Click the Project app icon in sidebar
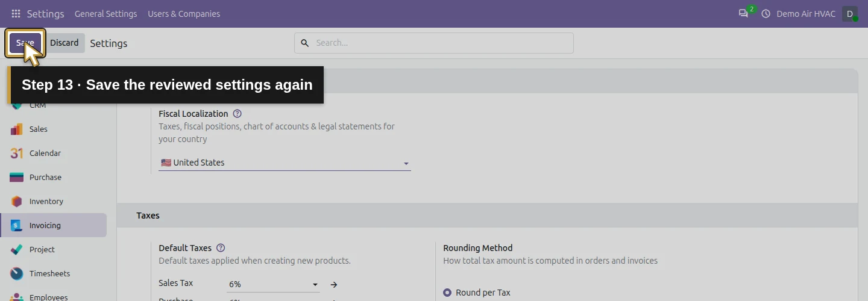Screen dimensions: 868x301 click(17, 249)
